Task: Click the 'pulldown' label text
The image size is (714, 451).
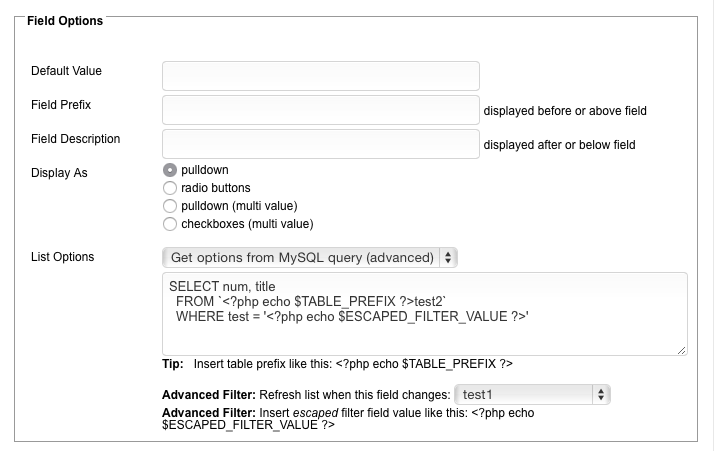Action: 205,170
